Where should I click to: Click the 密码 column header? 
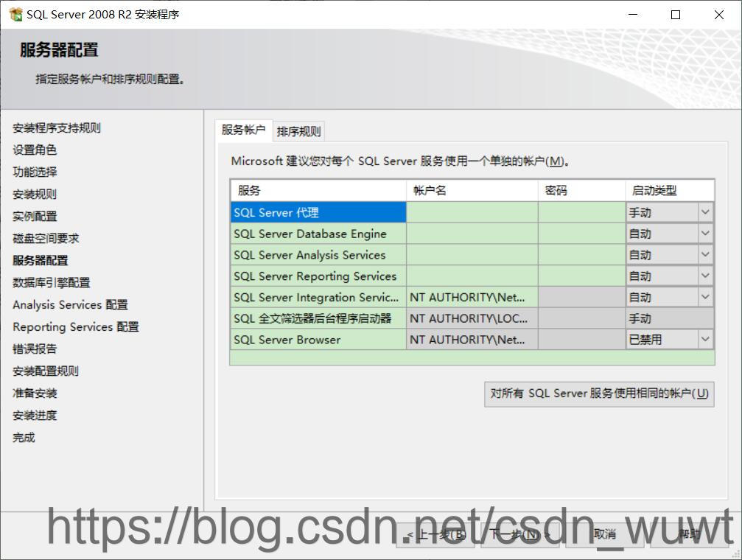point(581,190)
